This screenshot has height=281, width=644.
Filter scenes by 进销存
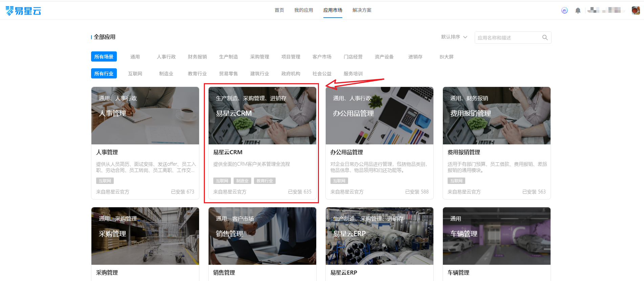(415, 57)
